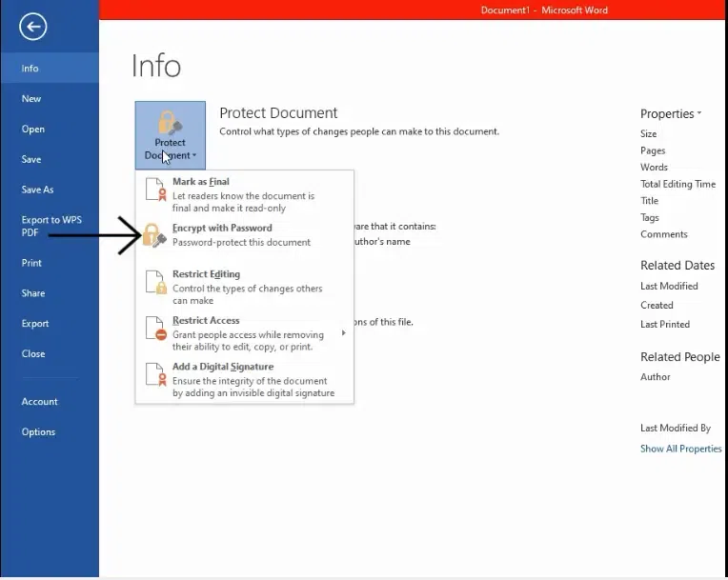Click the Tags property field
The height and width of the screenshot is (580, 728).
[650, 217]
